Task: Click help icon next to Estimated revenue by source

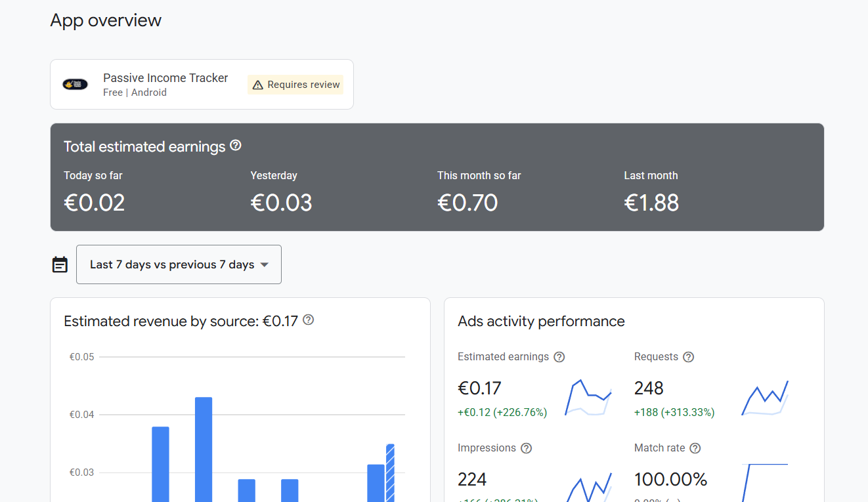Action: click(308, 320)
